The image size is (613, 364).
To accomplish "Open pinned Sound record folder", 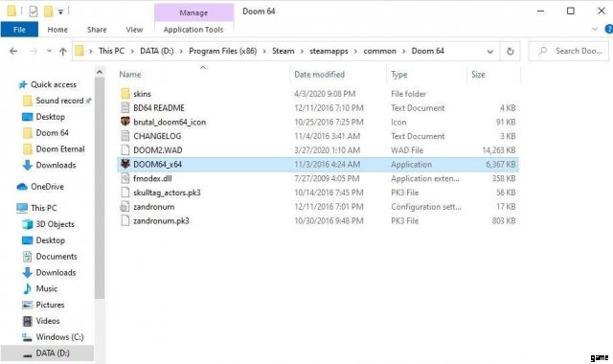I will (59, 101).
